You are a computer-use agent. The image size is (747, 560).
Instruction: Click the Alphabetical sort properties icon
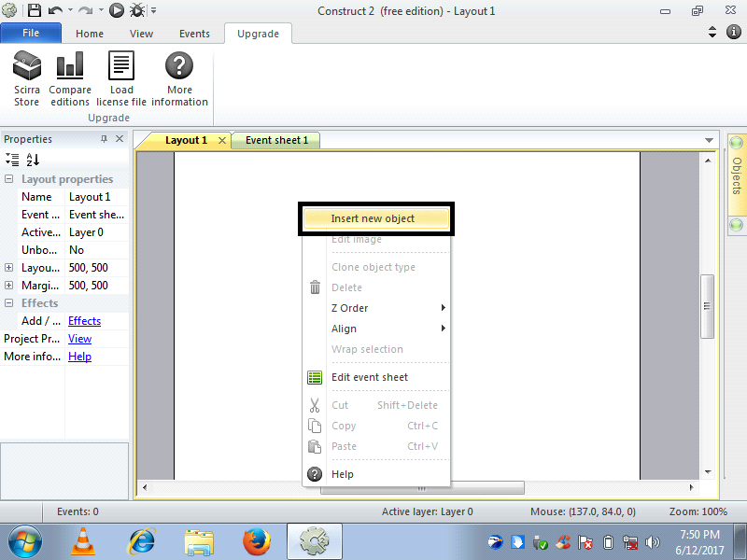pos(33,160)
